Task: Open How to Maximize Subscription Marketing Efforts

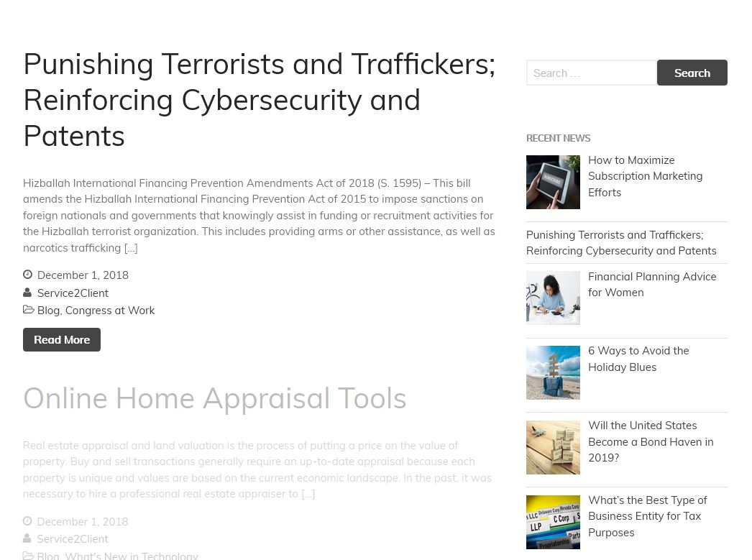Action: click(645, 176)
